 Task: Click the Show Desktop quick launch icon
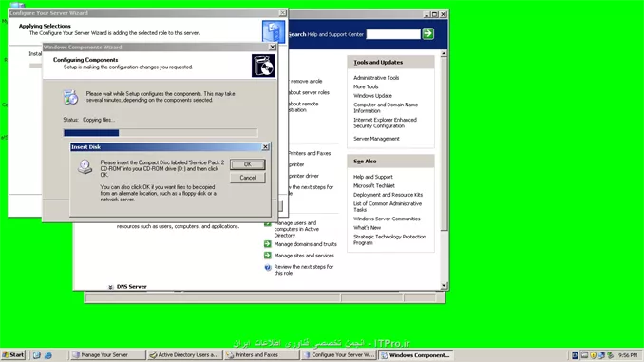tap(36, 355)
